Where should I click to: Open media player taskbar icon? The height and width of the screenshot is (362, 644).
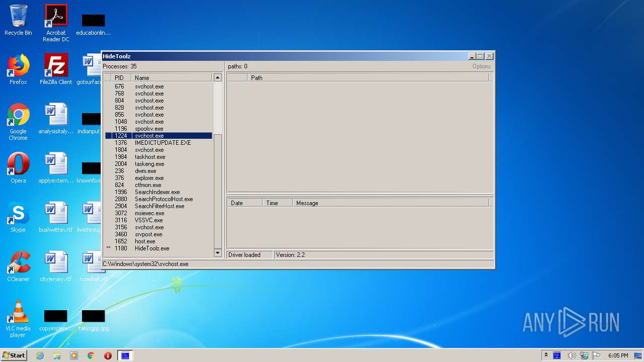coord(74,355)
